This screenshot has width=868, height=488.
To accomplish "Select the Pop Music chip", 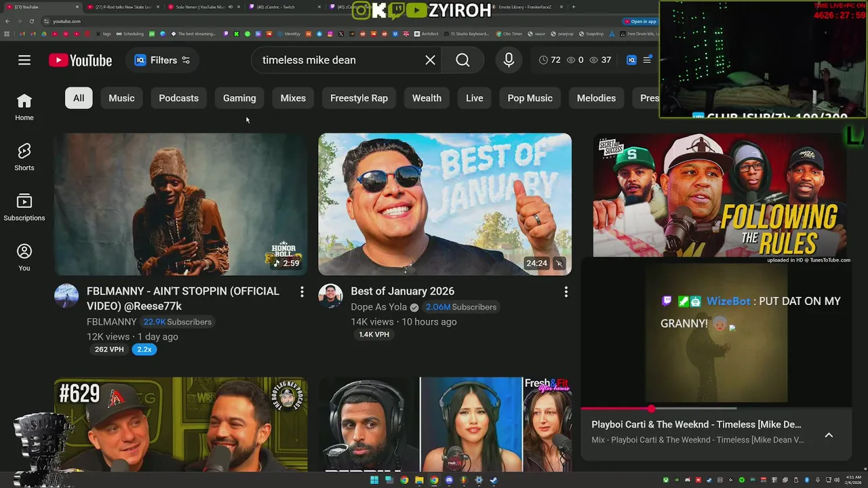I will point(530,98).
